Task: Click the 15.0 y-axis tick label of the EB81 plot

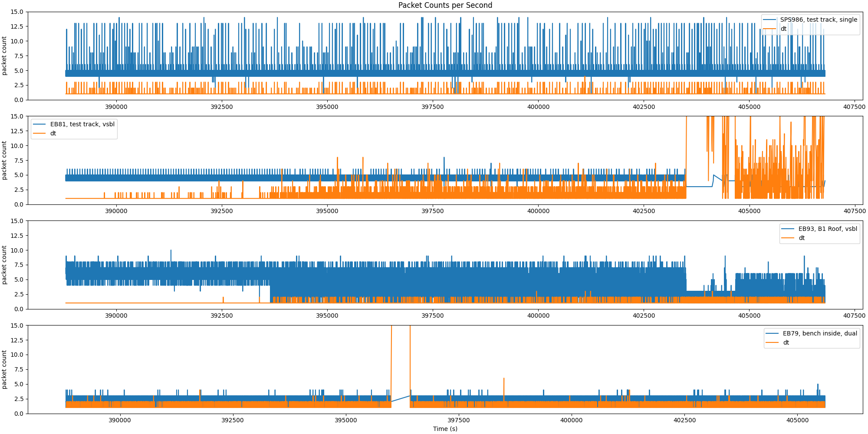Action: point(17,116)
